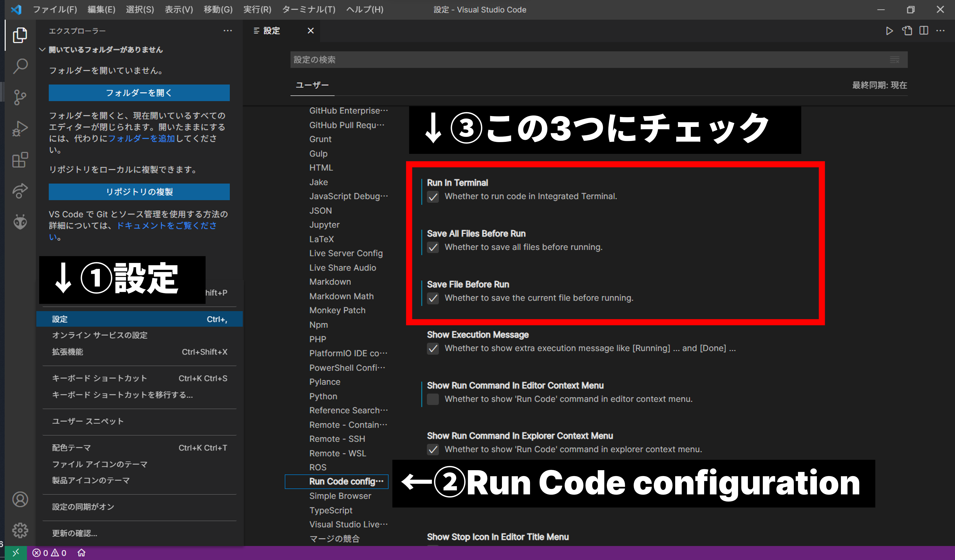The width and height of the screenshot is (955, 560).
Task: Open ターミナル(T) menu
Action: (x=309, y=10)
